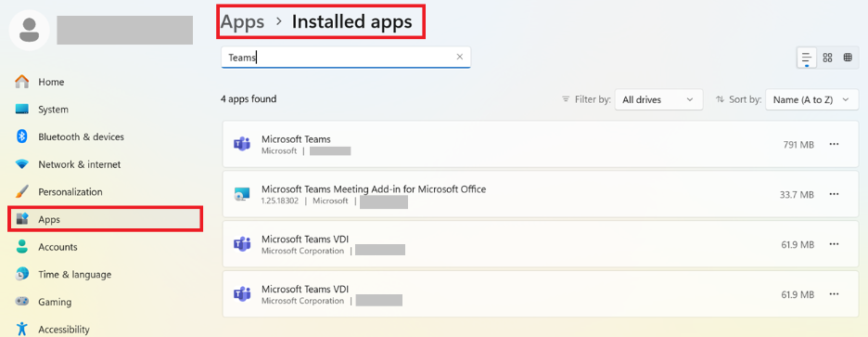Switch to table view layout

click(x=848, y=58)
